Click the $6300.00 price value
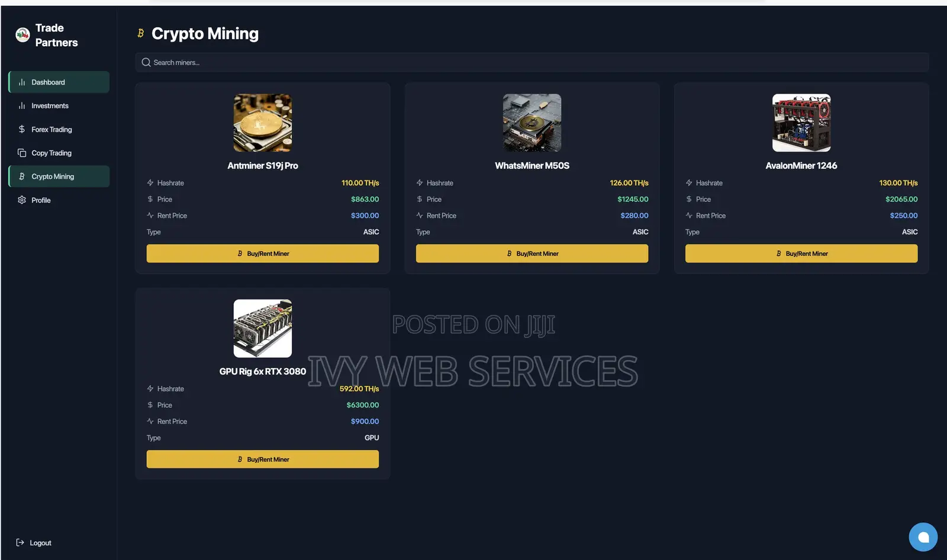 pyautogui.click(x=363, y=405)
